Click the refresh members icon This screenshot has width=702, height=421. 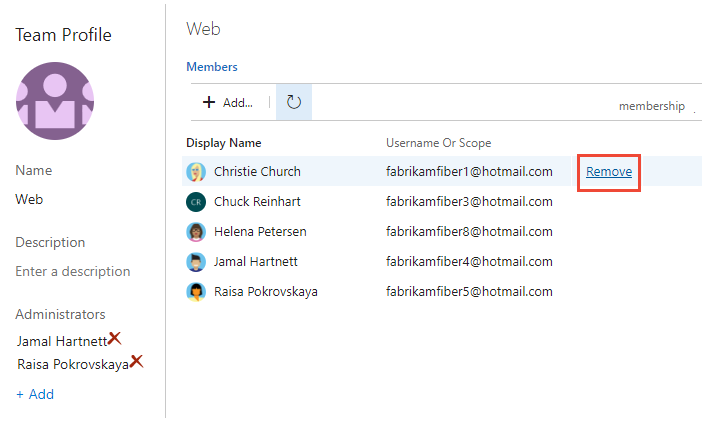pyautogui.click(x=294, y=102)
